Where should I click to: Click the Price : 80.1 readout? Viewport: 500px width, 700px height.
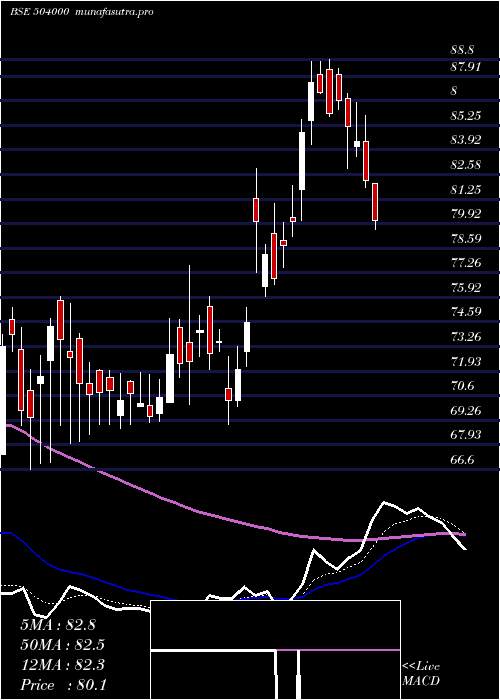tap(63, 685)
